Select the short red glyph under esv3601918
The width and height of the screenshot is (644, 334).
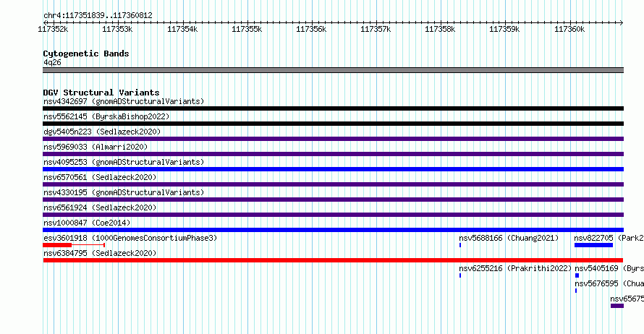click(x=74, y=245)
